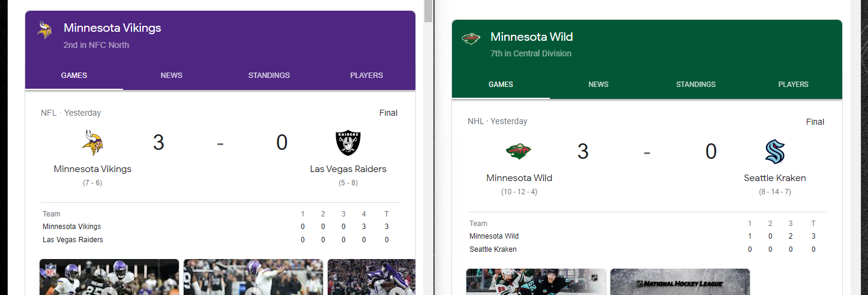This screenshot has height=295, width=868.
Task: Open the first Vikings game highlight thumbnail
Action: tap(109, 277)
